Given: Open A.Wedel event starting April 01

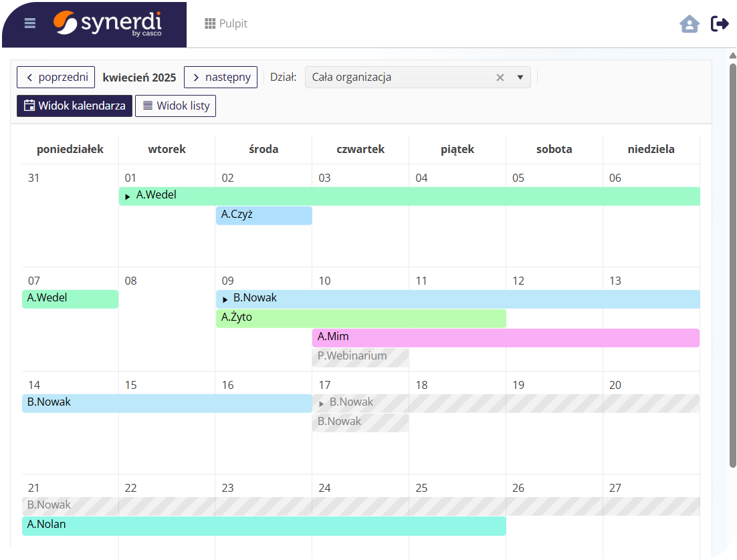Looking at the screenshot, I should tap(409, 196).
